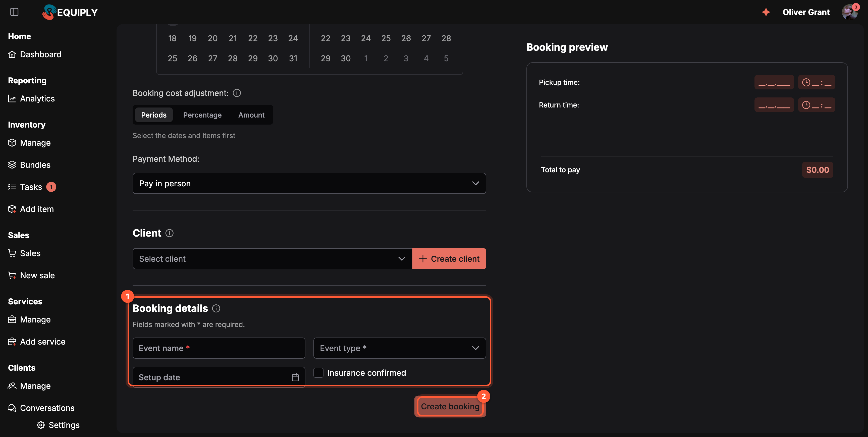Click the Add item box icon

click(x=12, y=209)
